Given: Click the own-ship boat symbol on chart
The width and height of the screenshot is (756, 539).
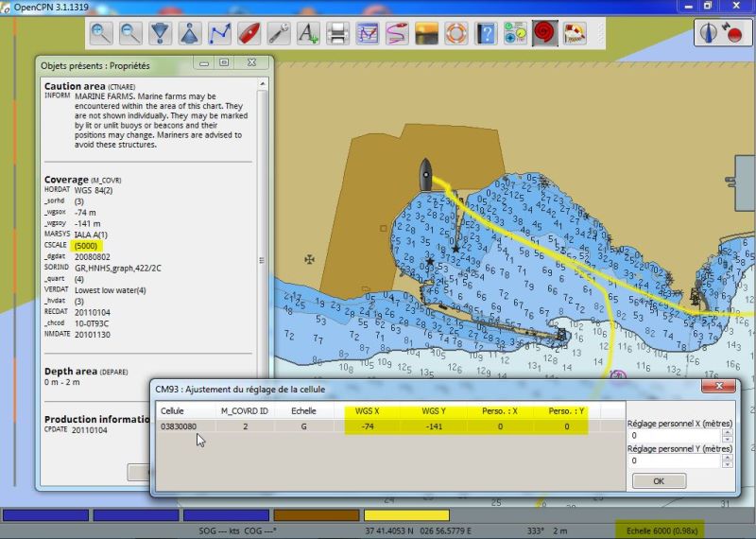Looking at the screenshot, I should [x=425, y=174].
